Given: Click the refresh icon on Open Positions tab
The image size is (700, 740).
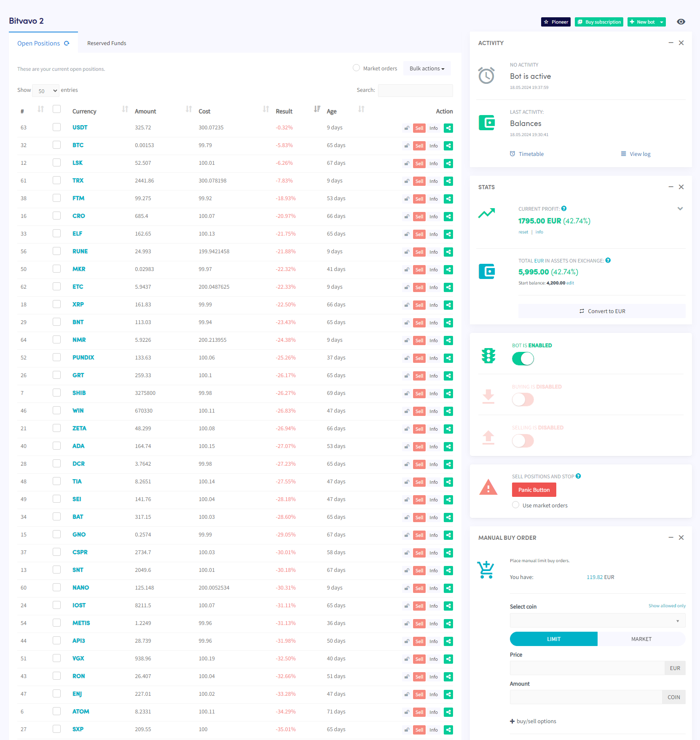Looking at the screenshot, I should (x=67, y=43).
